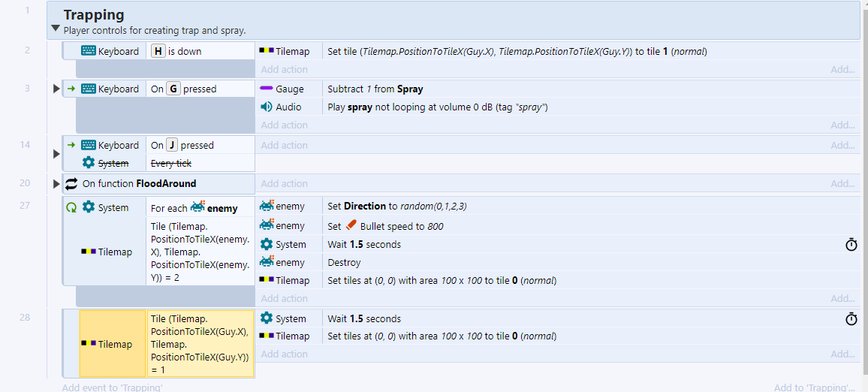Viewport: 868px width, 392px height.
Task: Click the function icon beside 'On function FloodAround'
Action: (x=72, y=184)
